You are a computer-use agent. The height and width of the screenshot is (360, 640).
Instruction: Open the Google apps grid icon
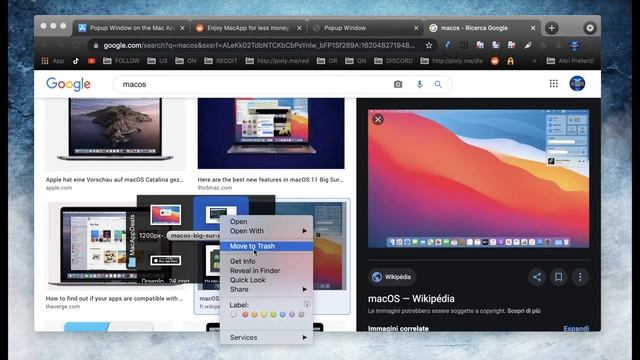[x=553, y=84]
